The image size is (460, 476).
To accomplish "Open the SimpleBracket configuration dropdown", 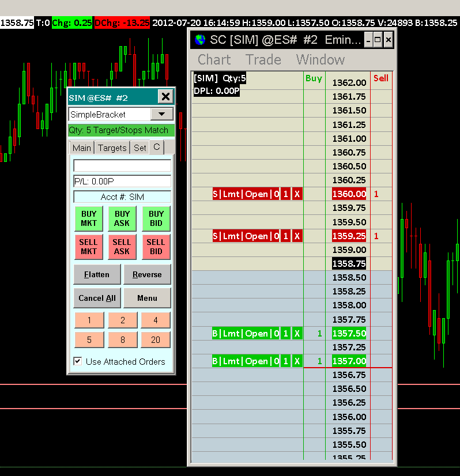I will tap(162, 115).
